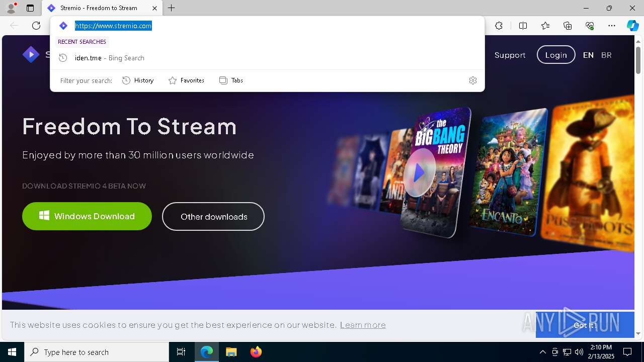644x362 pixels.
Task: Open the Copilot sidebar icon
Action: click(632, 26)
